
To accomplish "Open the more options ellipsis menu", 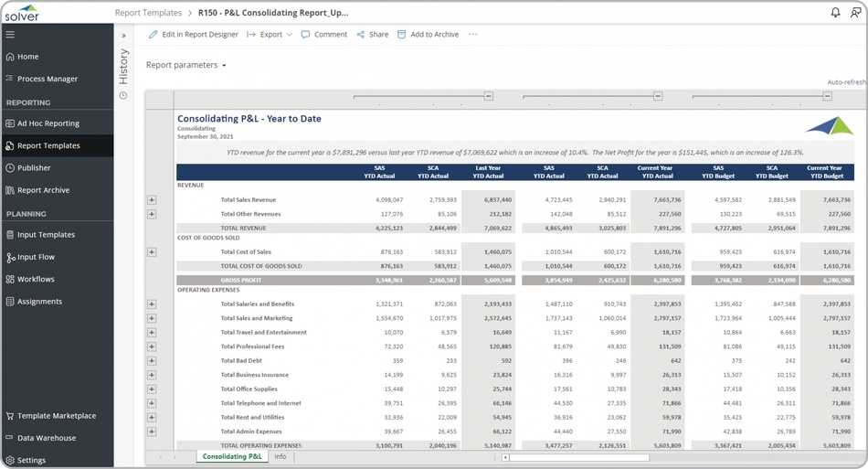I will (x=472, y=35).
